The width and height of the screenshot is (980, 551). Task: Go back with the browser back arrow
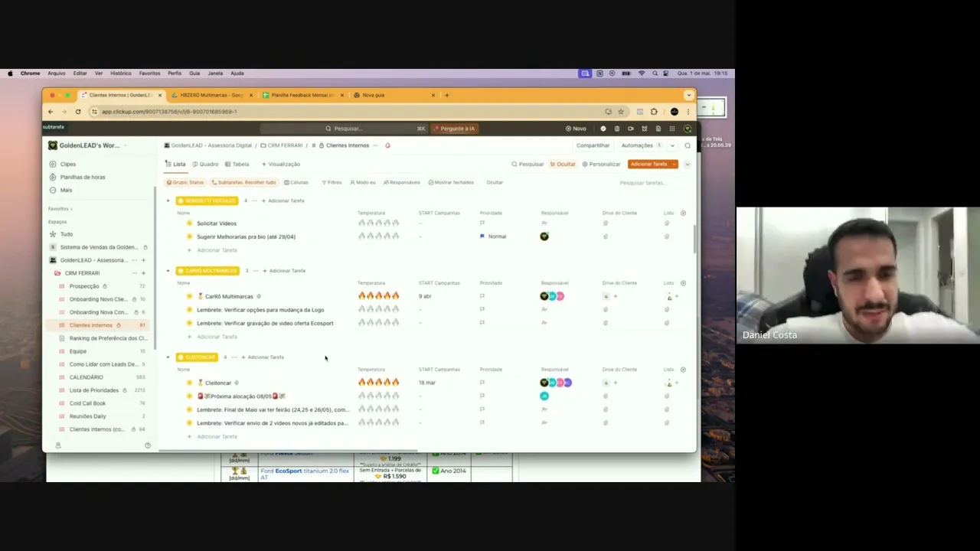[x=51, y=112]
